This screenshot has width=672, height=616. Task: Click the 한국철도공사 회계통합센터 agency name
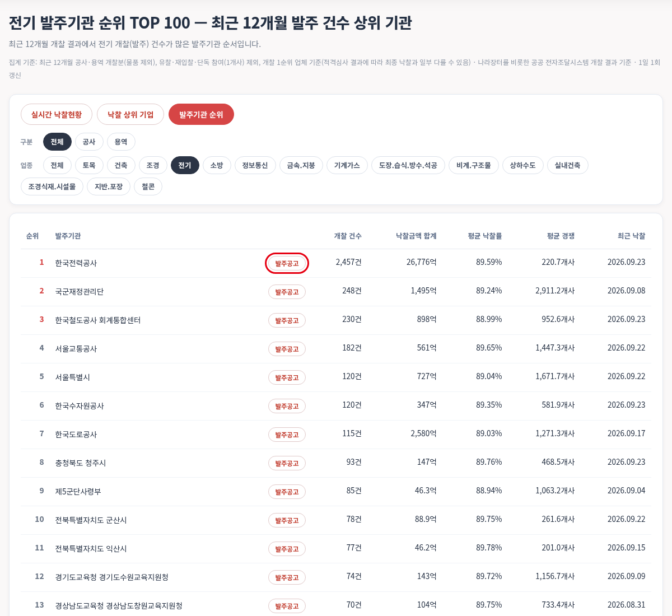coord(98,320)
